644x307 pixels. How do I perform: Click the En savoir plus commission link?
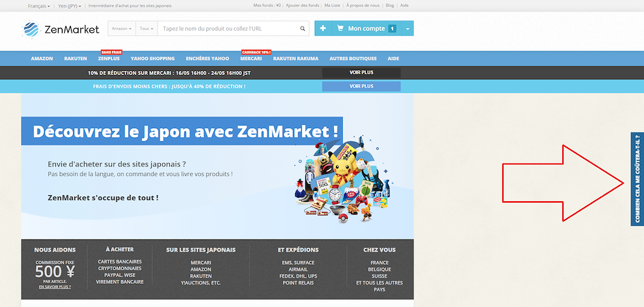[55, 287]
